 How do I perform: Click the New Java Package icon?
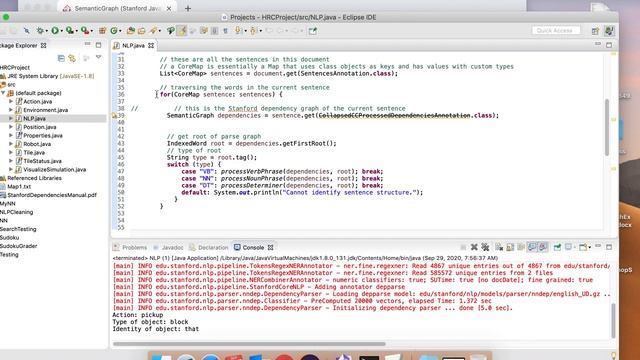pos(102,31)
